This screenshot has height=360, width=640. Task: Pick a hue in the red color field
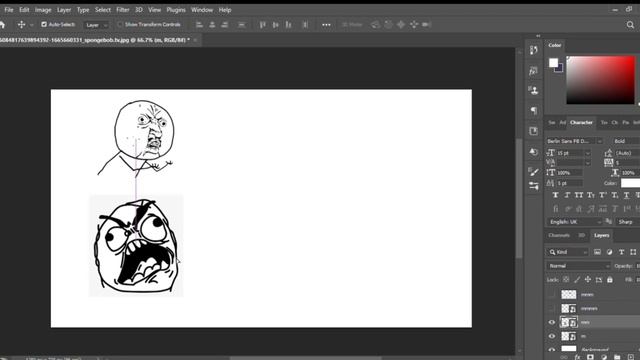coord(601,80)
